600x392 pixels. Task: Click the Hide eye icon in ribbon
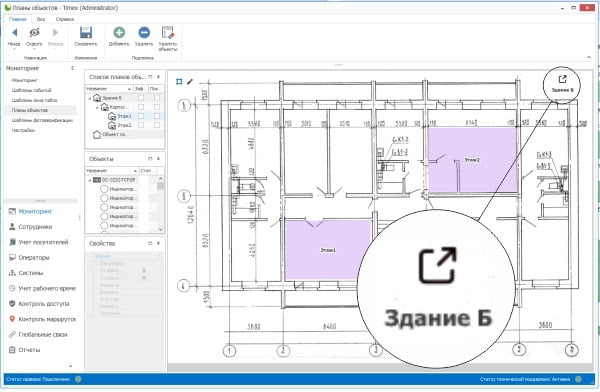[x=34, y=33]
